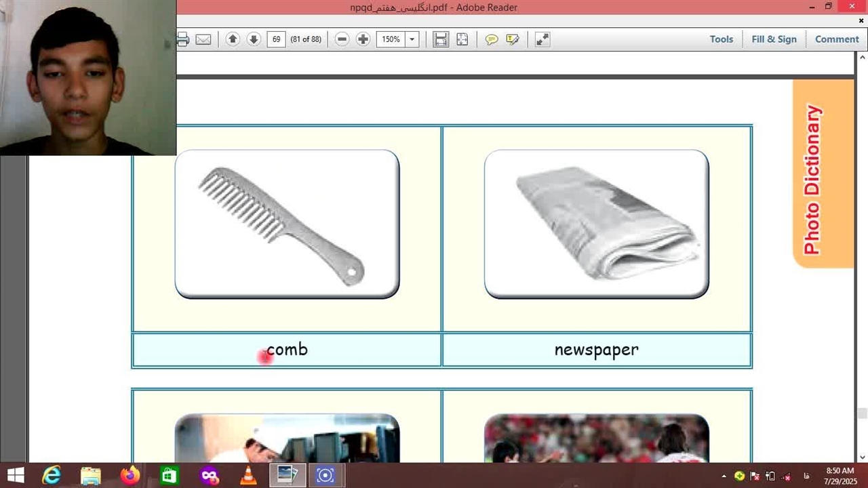The height and width of the screenshot is (488, 868).
Task: Open the Comment pane
Action: coord(837,39)
